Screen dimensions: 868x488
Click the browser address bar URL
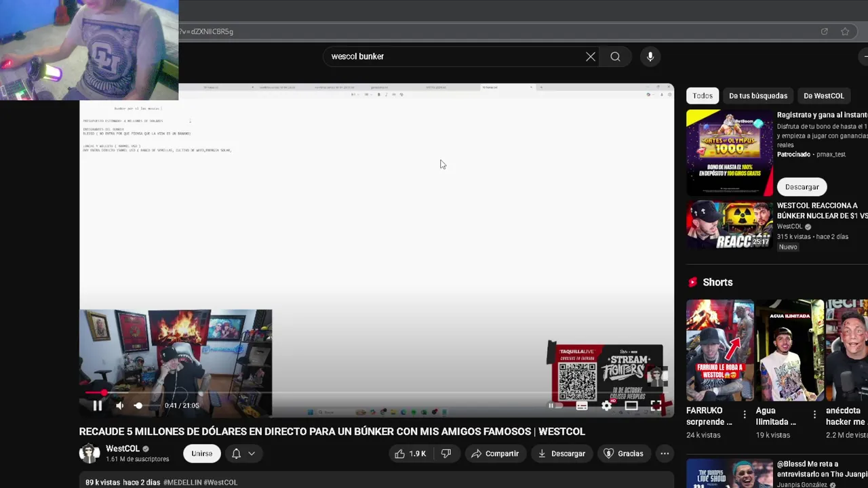click(207, 32)
